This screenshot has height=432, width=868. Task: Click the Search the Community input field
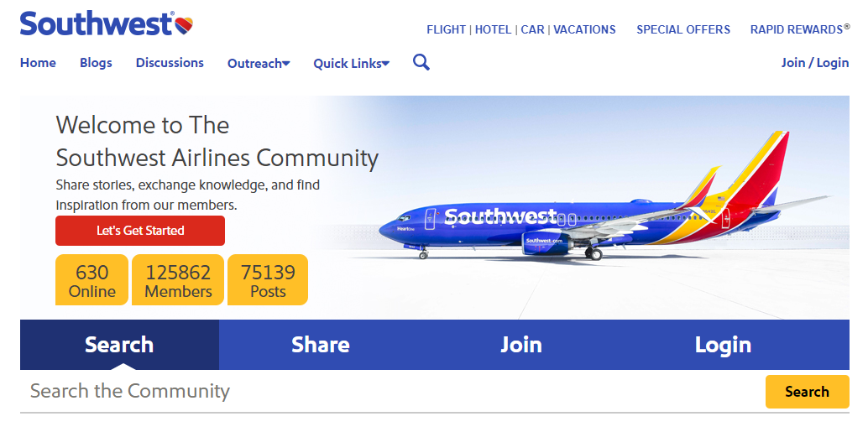tap(392, 392)
